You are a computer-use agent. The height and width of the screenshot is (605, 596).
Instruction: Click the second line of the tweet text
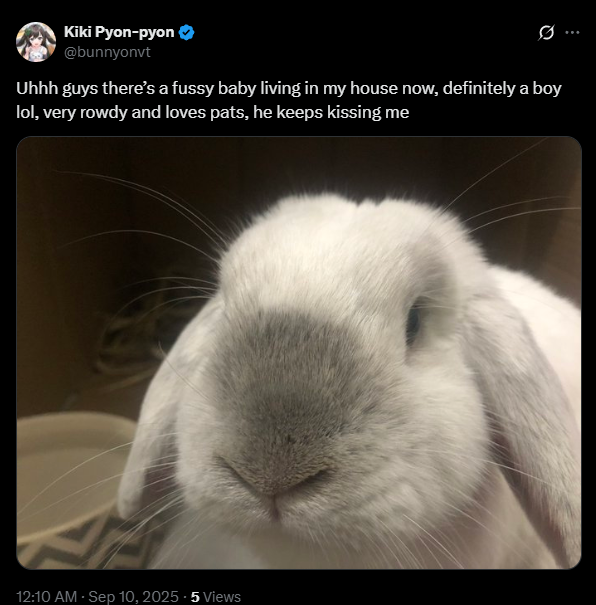[x=213, y=112]
